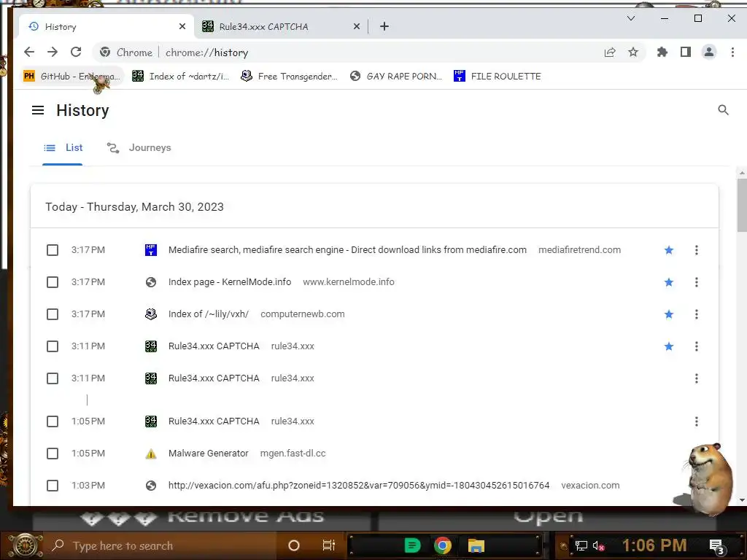Click the new tab plus button
Viewport: 747px width, 560px height.
coord(384,27)
